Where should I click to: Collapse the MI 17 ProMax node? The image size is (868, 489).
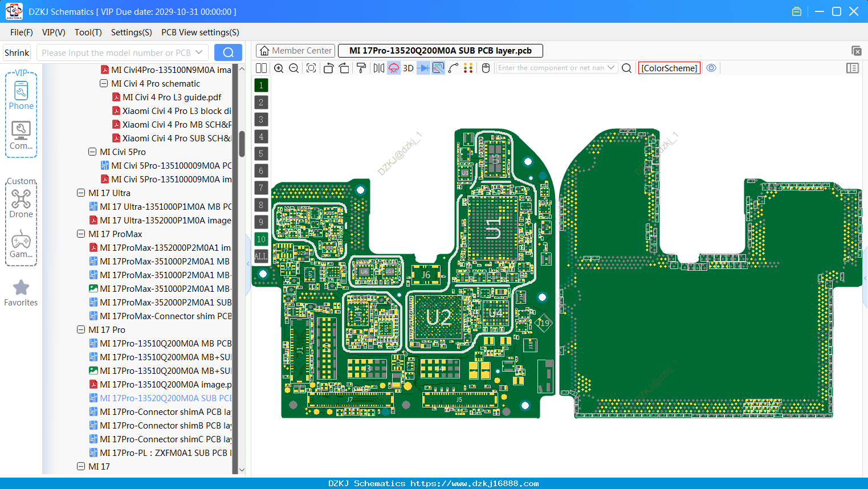[81, 234]
